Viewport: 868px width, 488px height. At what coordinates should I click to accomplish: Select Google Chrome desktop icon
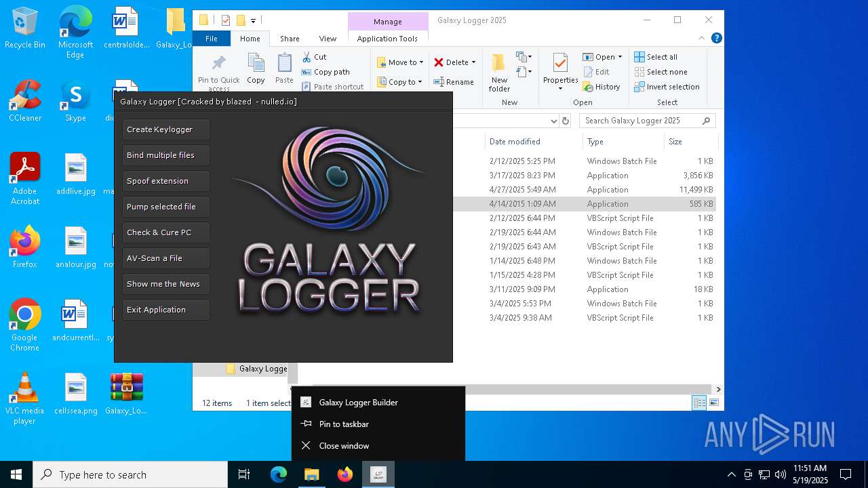24,325
